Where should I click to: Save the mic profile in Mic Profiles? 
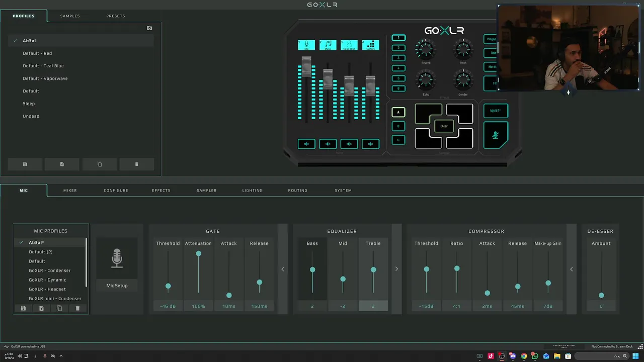[23, 308]
